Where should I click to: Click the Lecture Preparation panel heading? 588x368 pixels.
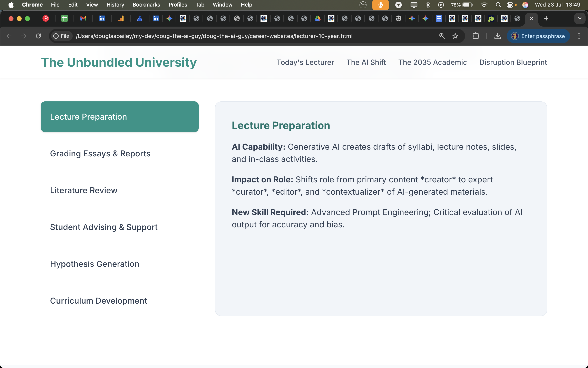[x=281, y=126]
